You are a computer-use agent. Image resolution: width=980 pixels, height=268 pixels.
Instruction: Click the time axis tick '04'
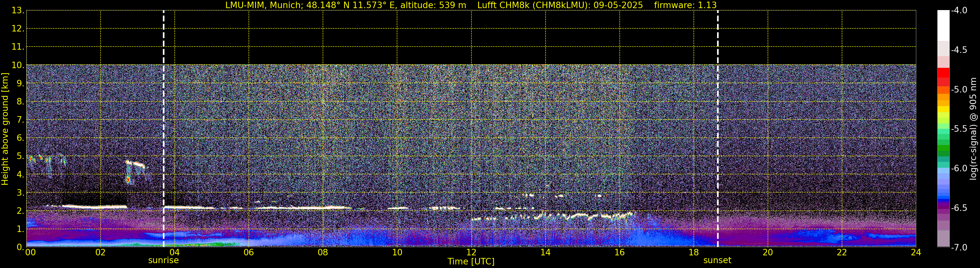click(175, 252)
